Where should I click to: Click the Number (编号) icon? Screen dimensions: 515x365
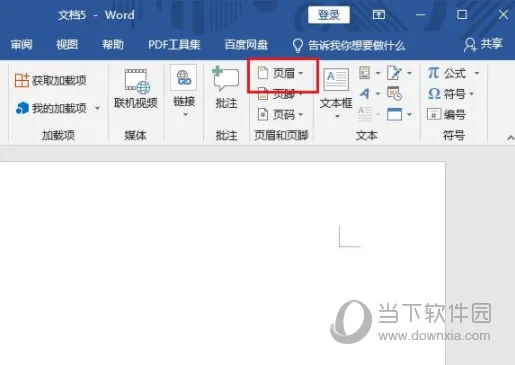(x=434, y=114)
